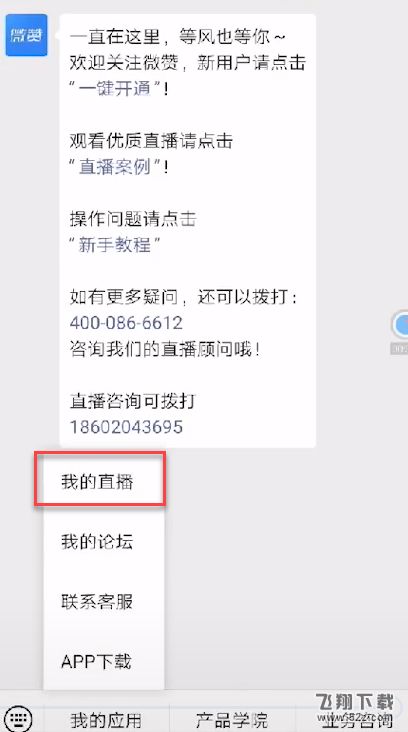Viewport: 408px width, 732px height.
Task: Tap the welcome message bubble
Action: point(188,231)
